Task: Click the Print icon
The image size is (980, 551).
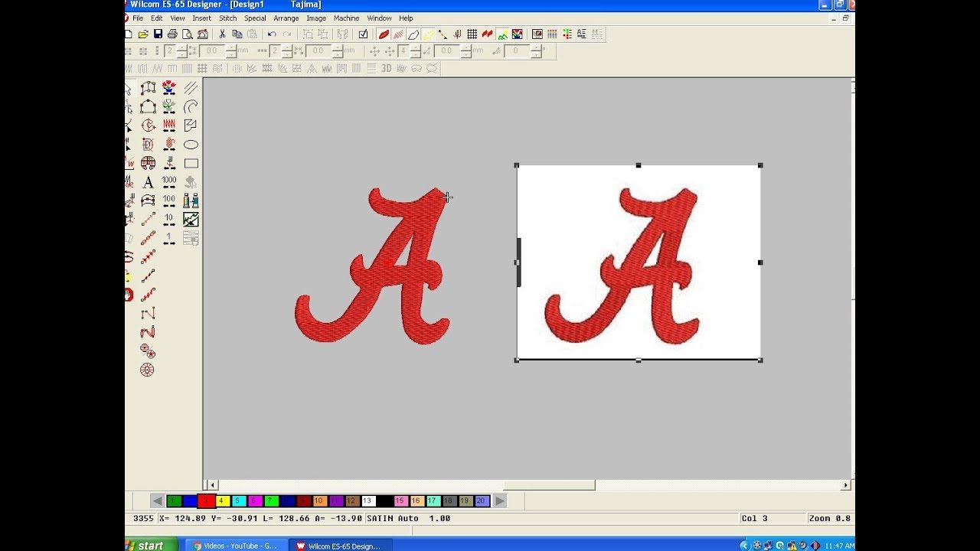Action: [172, 34]
